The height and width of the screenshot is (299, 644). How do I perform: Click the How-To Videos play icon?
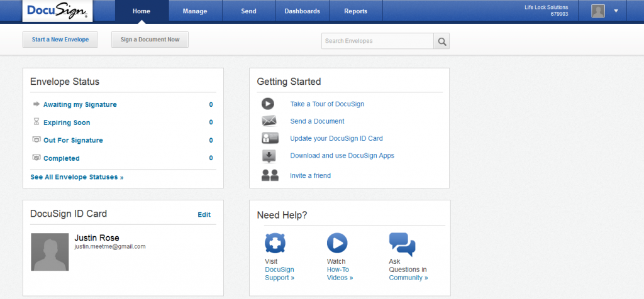(337, 243)
